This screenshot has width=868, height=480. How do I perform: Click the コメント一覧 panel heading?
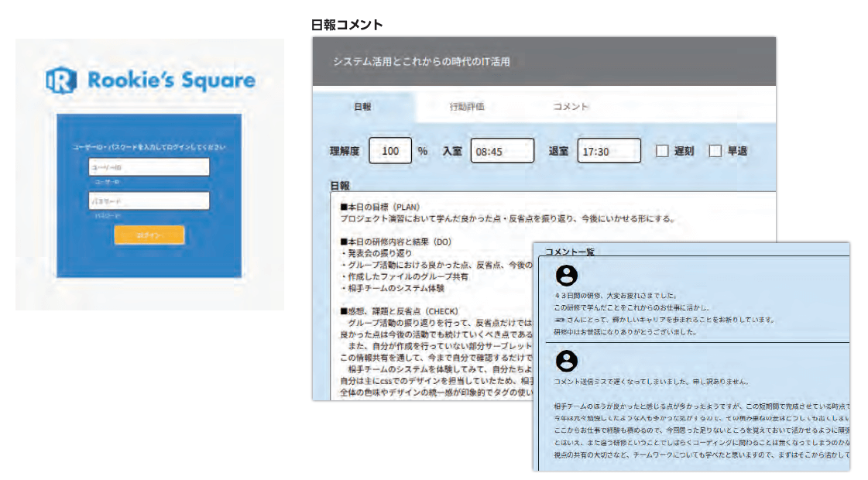coord(570,252)
